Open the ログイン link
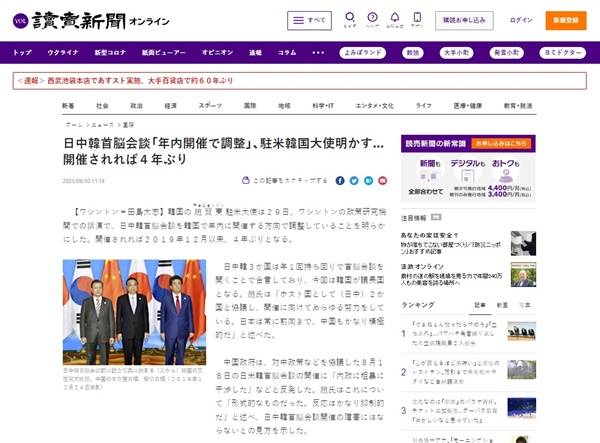This screenshot has width=600, height=443. coord(521,21)
